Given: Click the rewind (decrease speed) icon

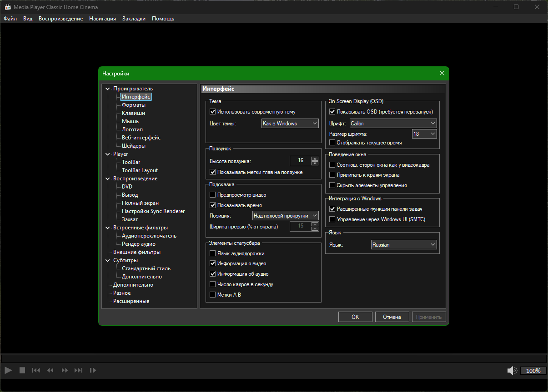Looking at the screenshot, I should pos(50,370).
